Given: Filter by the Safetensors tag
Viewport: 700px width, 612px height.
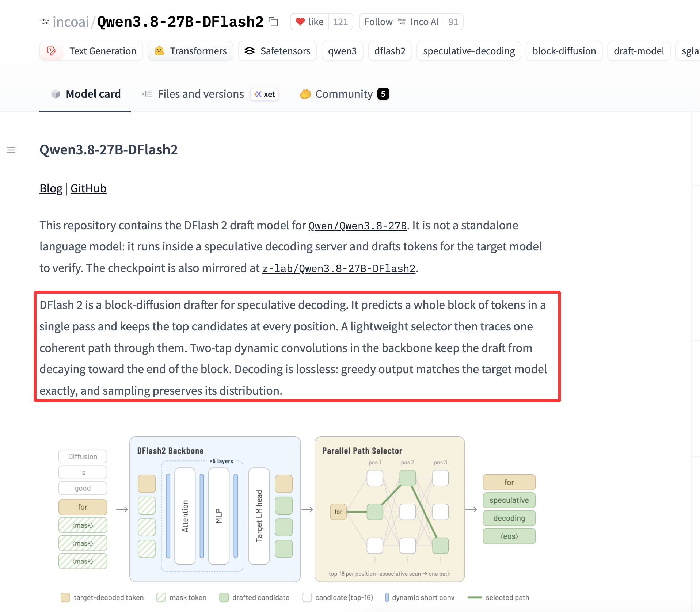Looking at the screenshot, I should [x=277, y=51].
